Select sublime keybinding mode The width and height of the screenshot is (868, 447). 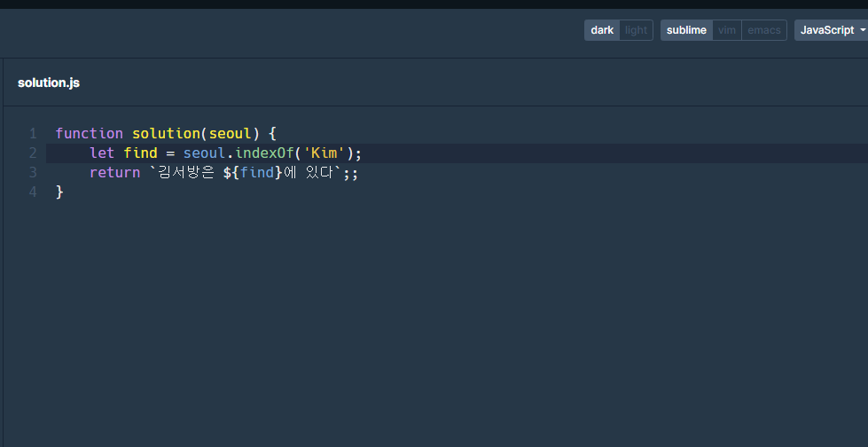click(686, 30)
